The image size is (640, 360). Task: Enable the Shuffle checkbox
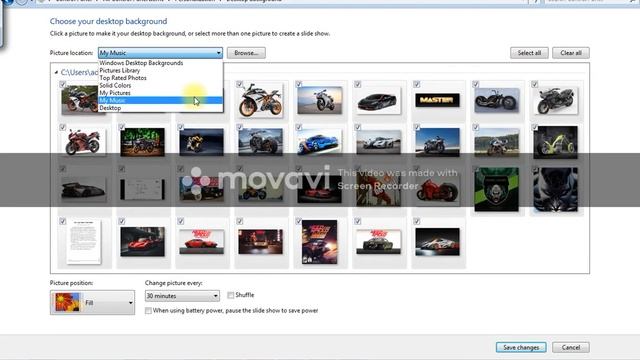tap(231, 295)
